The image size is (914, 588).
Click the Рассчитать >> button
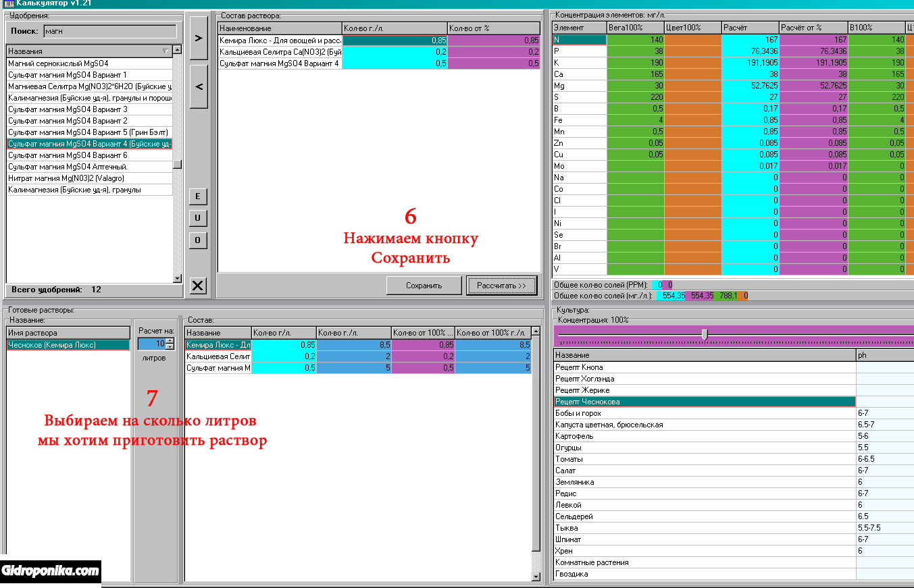pyautogui.click(x=501, y=286)
